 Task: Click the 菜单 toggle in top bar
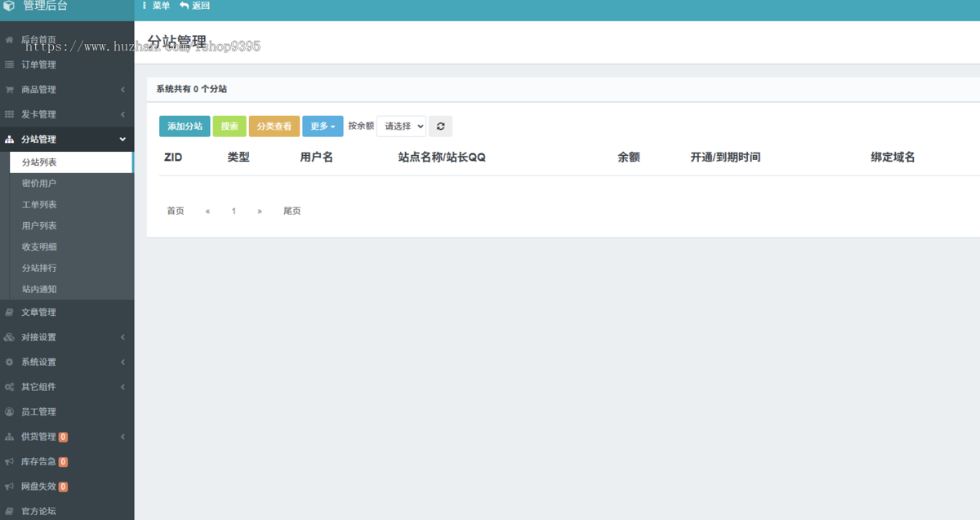pos(156,6)
